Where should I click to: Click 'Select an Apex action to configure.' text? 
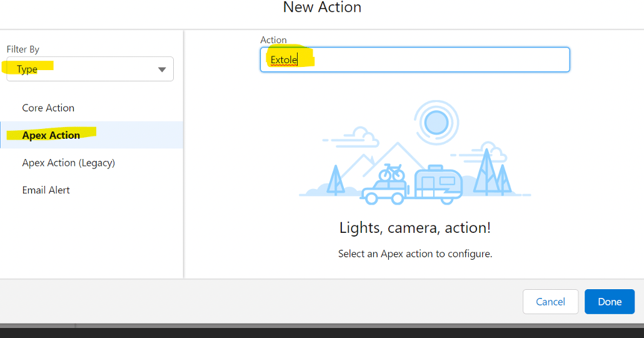[x=415, y=253]
